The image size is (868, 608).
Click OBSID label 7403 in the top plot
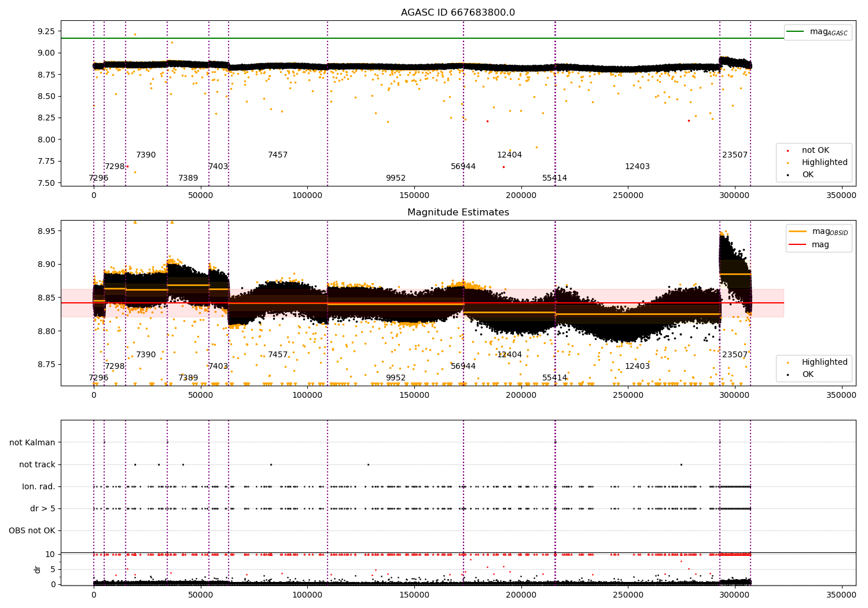point(218,167)
